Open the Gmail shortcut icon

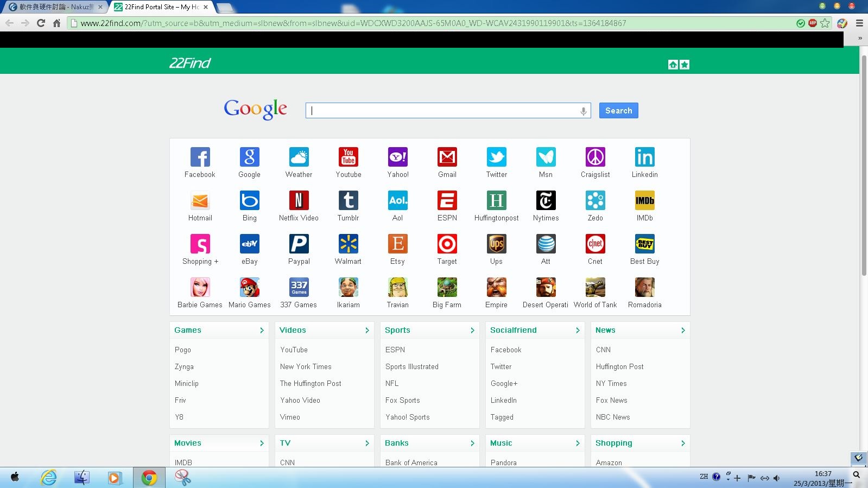447,157
